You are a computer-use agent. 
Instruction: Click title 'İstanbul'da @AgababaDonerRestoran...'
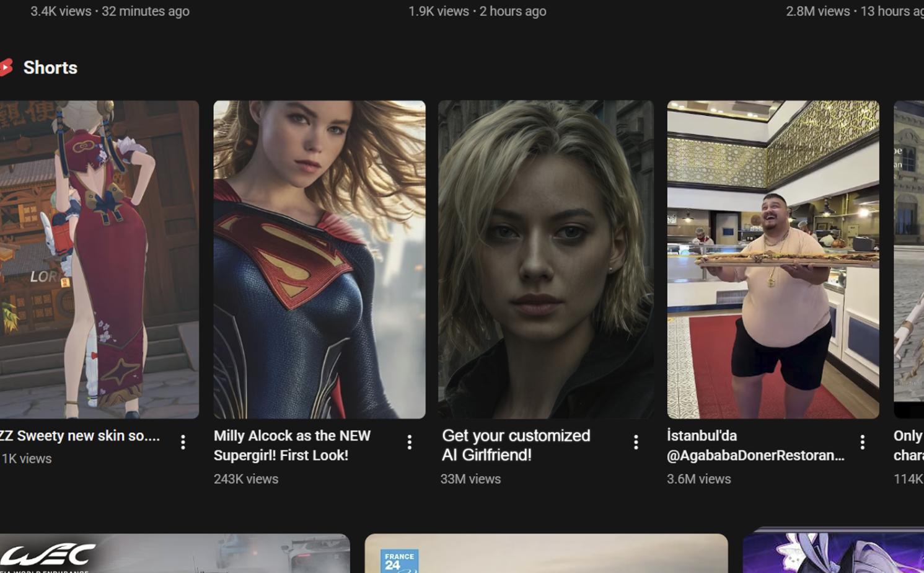click(x=755, y=445)
